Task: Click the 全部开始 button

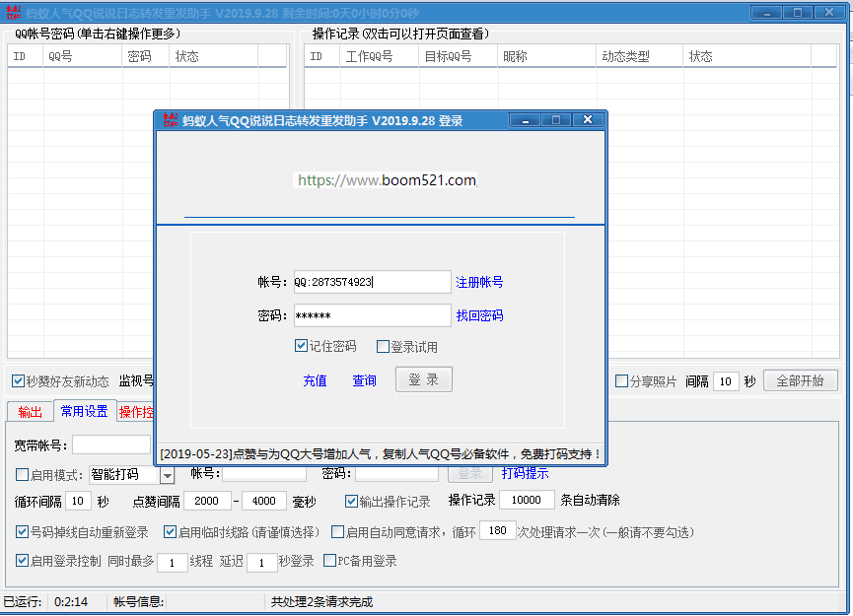Action: pos(800,380)
